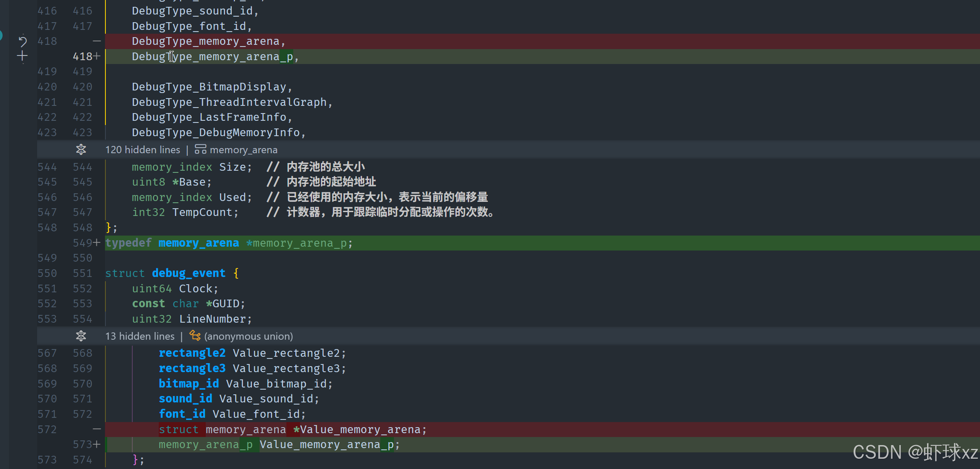Click the minus marker on deleted line 572
980x469 pixels.
(x=97, y=429)
